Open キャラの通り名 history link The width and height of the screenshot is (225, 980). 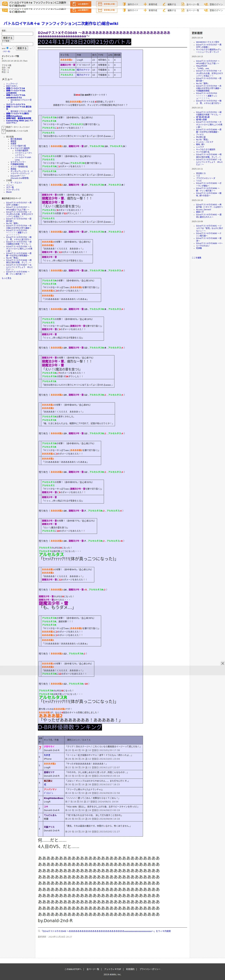(x=203, y=152)
